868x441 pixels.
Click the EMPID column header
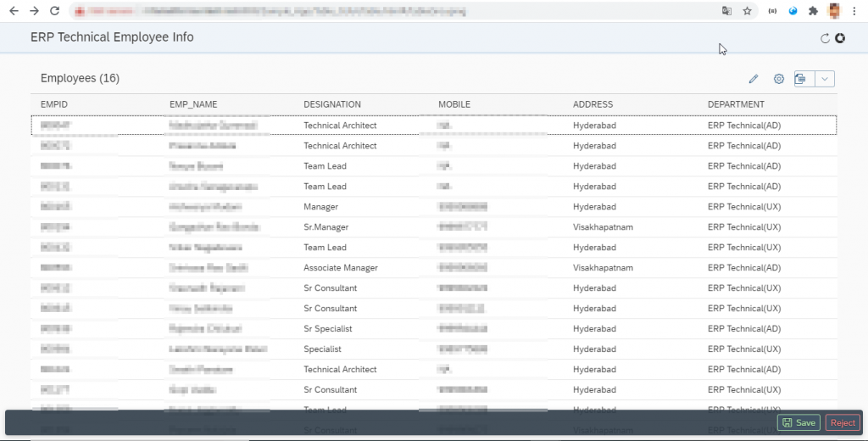[x=54, y=104]
